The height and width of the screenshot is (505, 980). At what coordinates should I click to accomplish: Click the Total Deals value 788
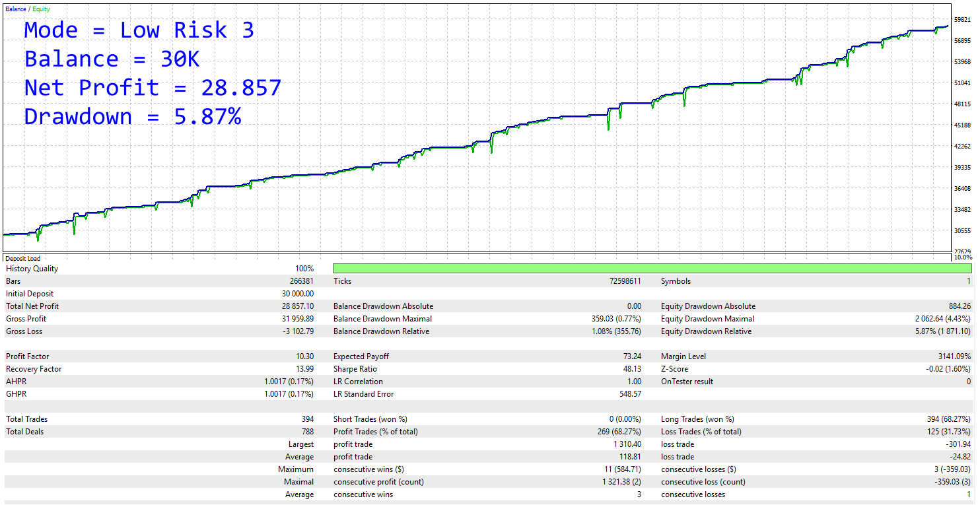tap(307, 432)
